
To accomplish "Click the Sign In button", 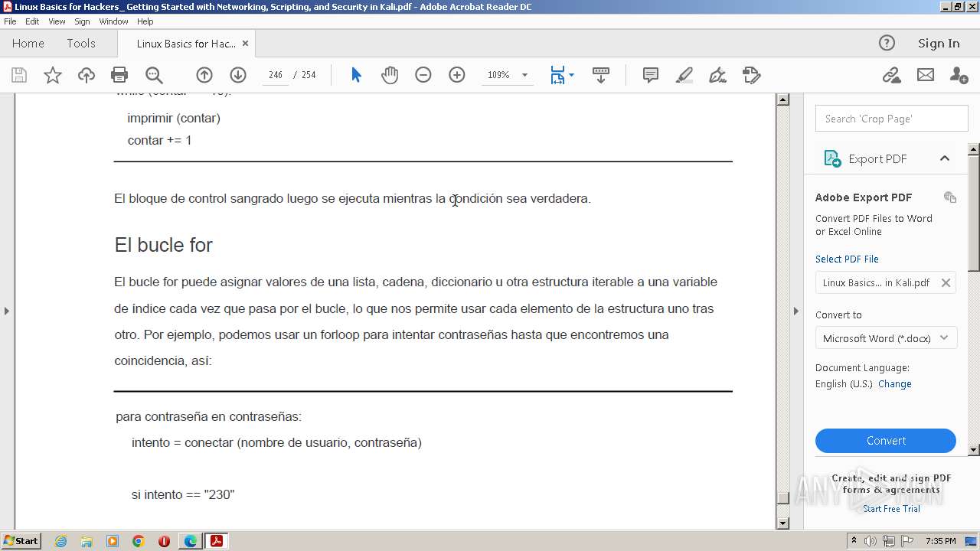I will pos(939,44).
